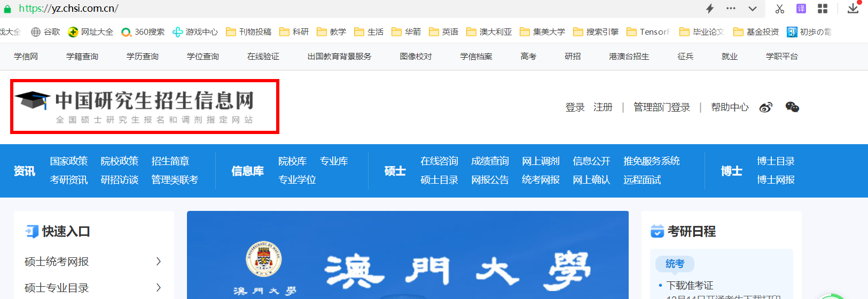868x299 pixels.
Task: Click the 澳門大學 banner image
Action: point(408,256)
